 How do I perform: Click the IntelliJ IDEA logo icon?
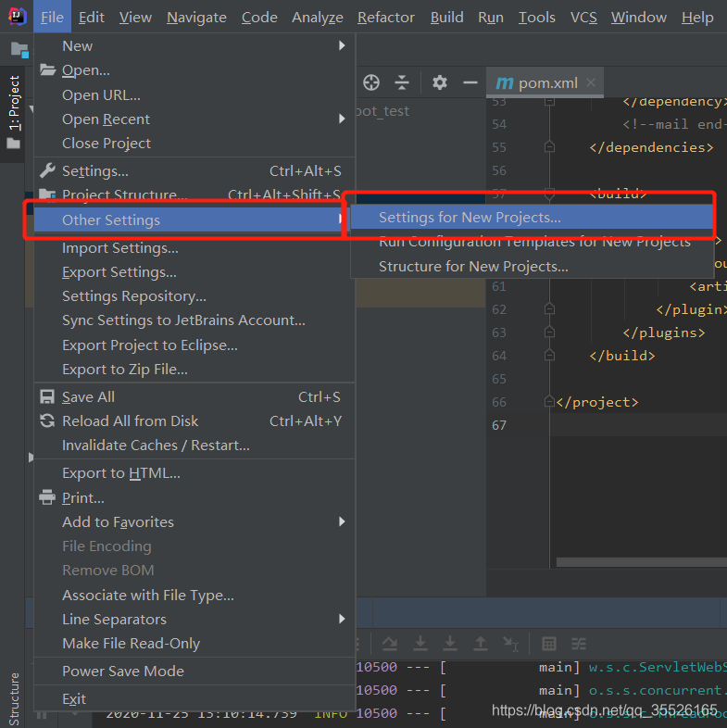coord(17,17)
